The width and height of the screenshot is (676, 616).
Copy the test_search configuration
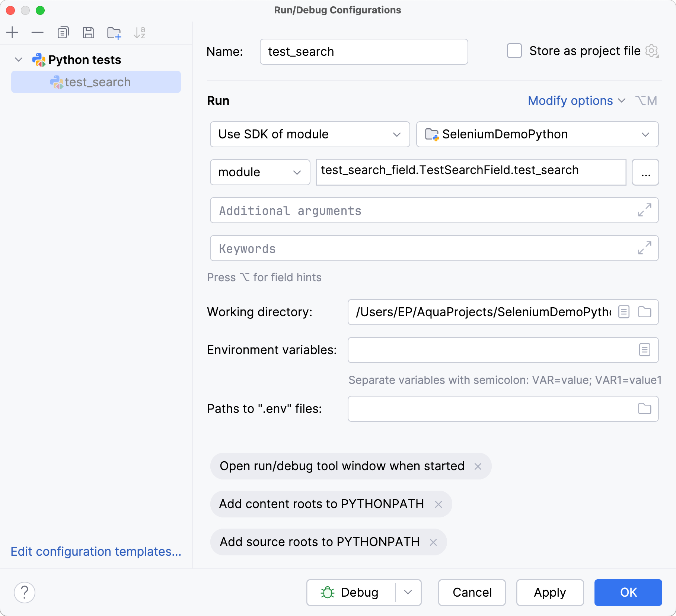pyautogui.click(x=63, y=32)
